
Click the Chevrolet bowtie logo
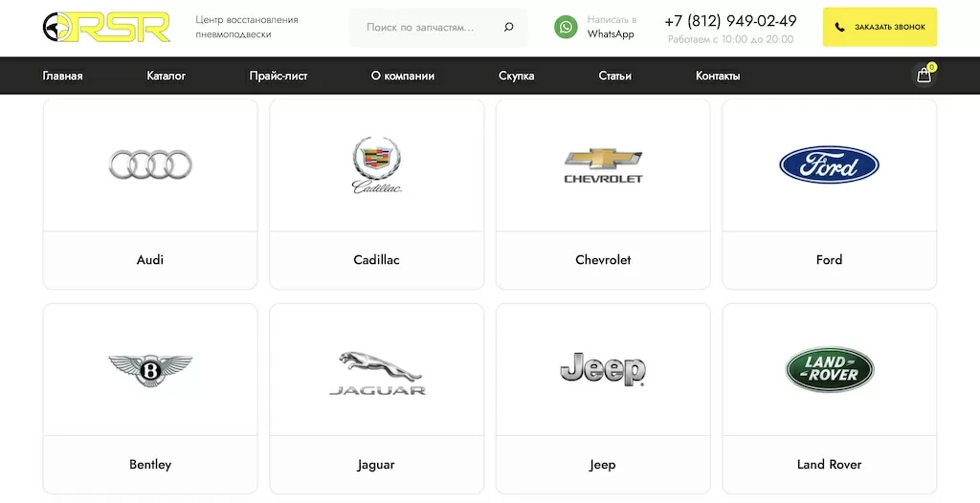pos(603,165)
